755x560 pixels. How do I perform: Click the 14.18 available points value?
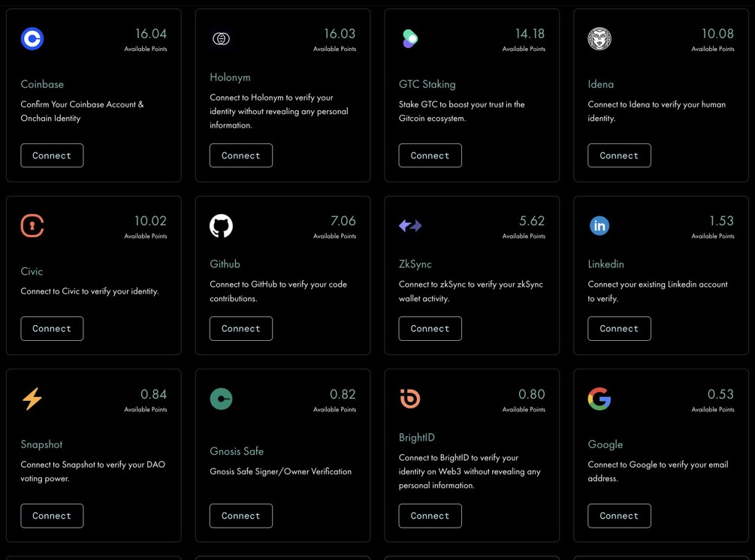tap(530, 34)
